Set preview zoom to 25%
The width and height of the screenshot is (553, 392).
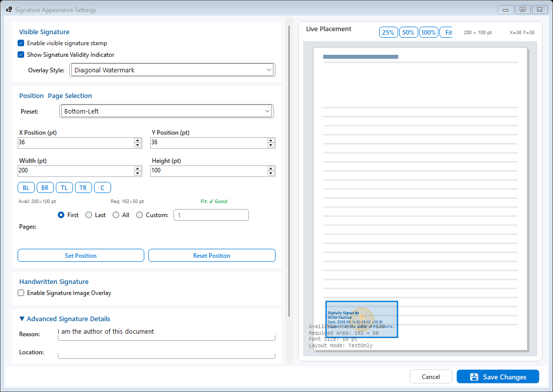click(388, 33)
